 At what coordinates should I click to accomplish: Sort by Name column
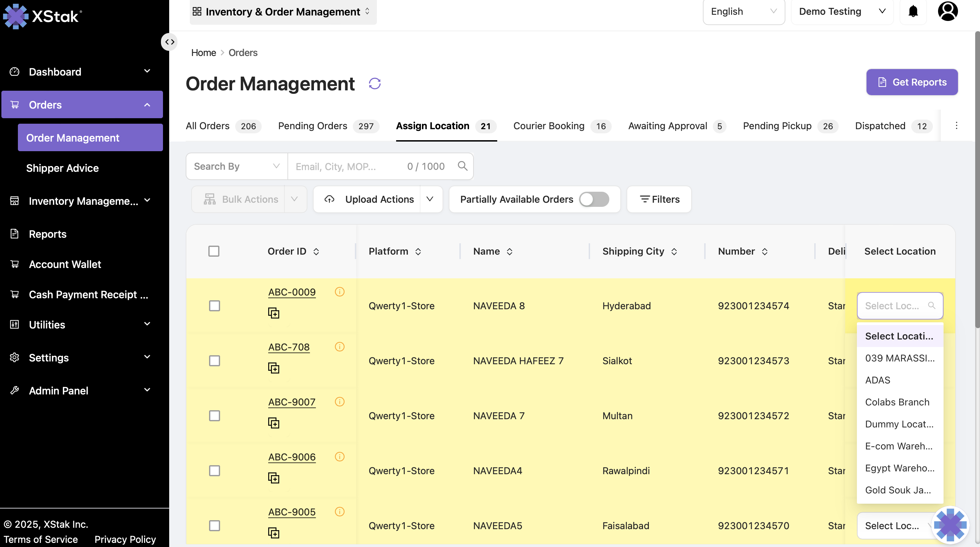pos(509,252)
